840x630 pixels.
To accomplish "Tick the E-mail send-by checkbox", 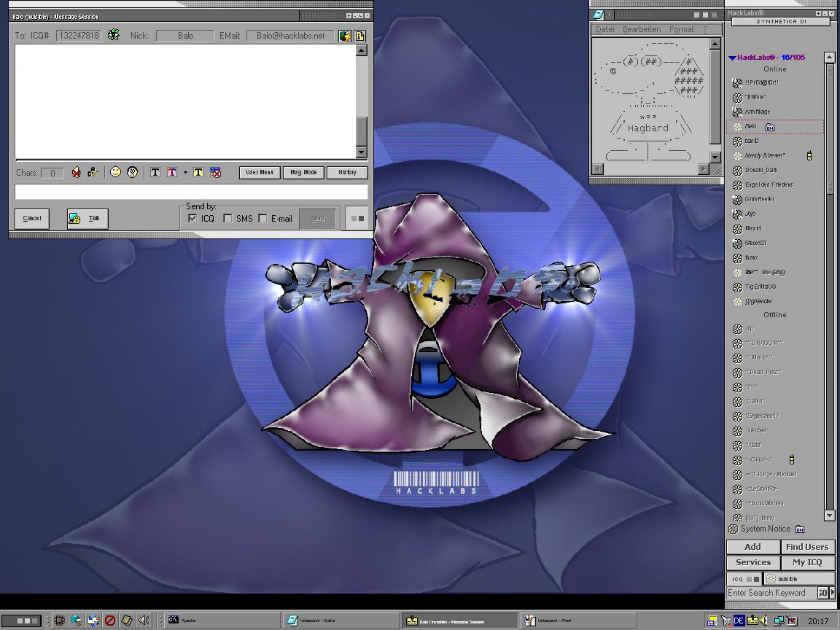I will (x=262, y=219).
